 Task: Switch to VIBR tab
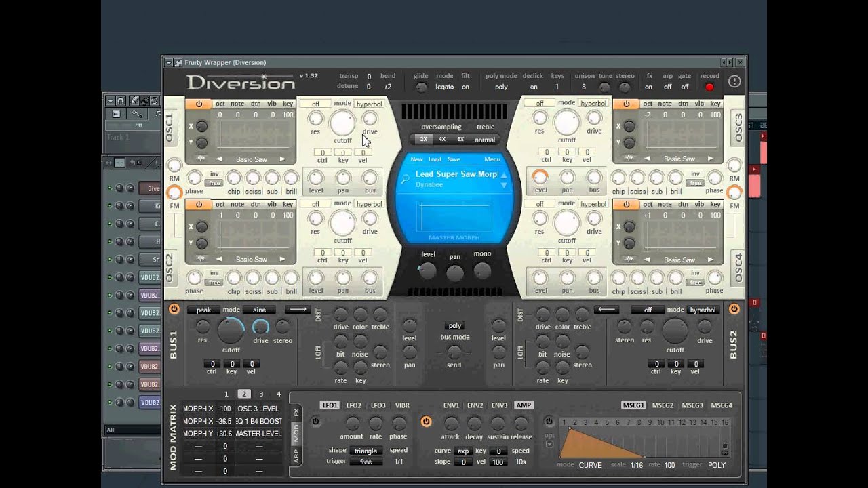[402, 405]
